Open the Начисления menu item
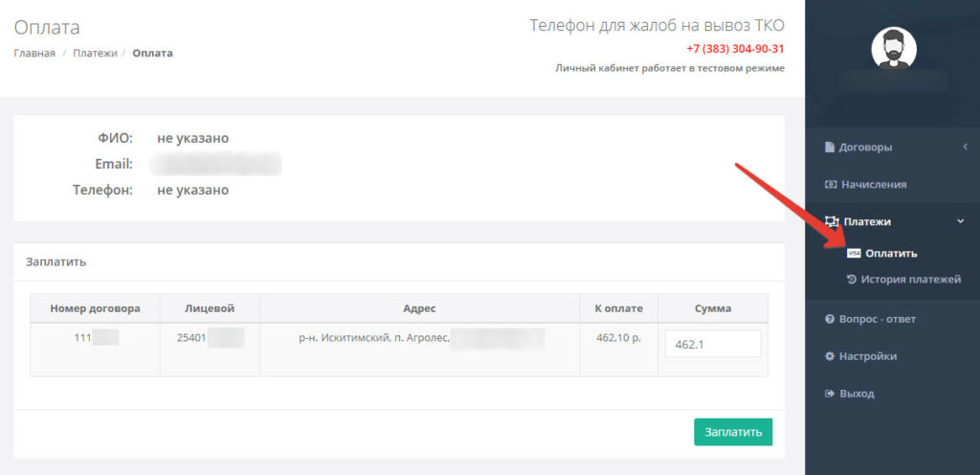The image size is (980, 475). click(x=873, y=184)
